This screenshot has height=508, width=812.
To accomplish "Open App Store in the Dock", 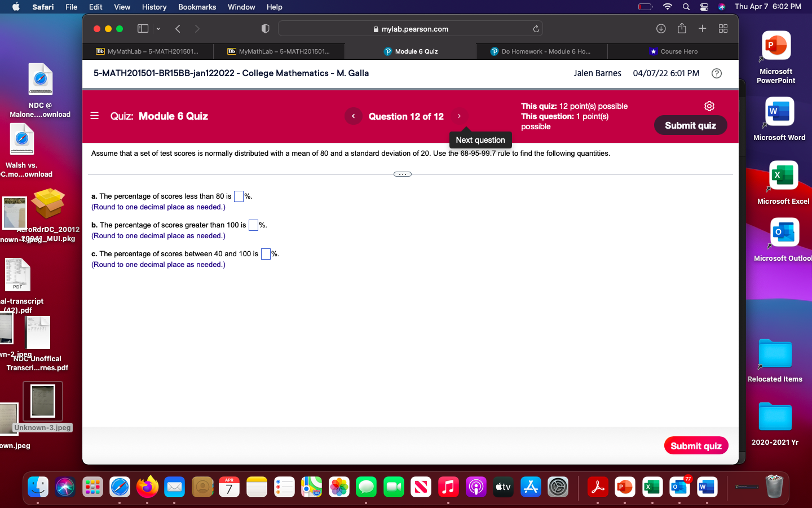I will tap(531, 487).
